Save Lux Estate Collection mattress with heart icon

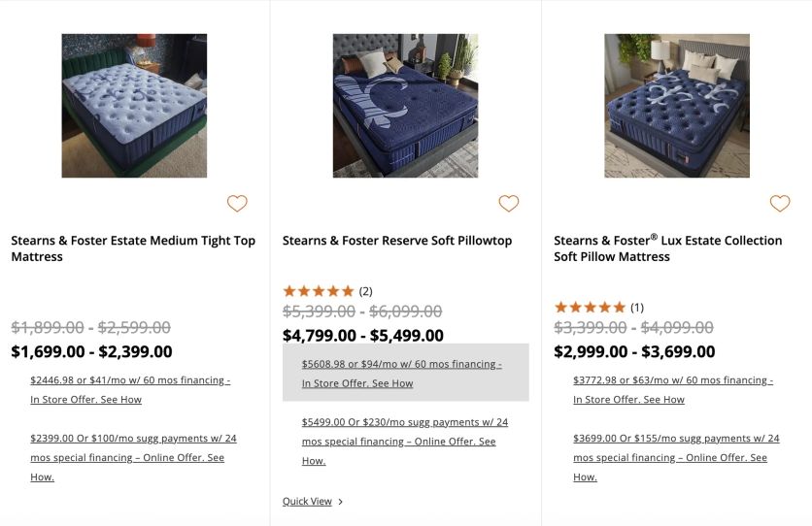point(780,203)
